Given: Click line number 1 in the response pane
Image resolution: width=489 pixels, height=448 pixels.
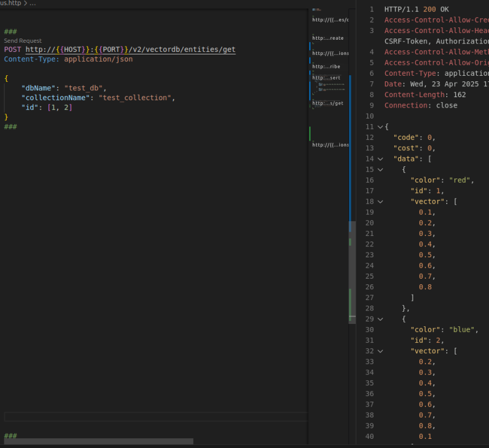Looking at the screenshot, I should point(370,9).
